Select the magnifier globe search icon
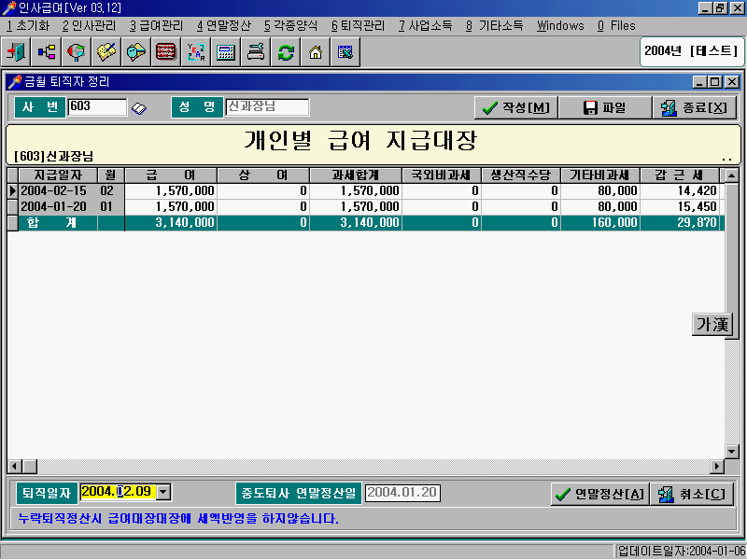Viewport: 747px width, 560px height. pyautogui.click(x=76, y=51)
